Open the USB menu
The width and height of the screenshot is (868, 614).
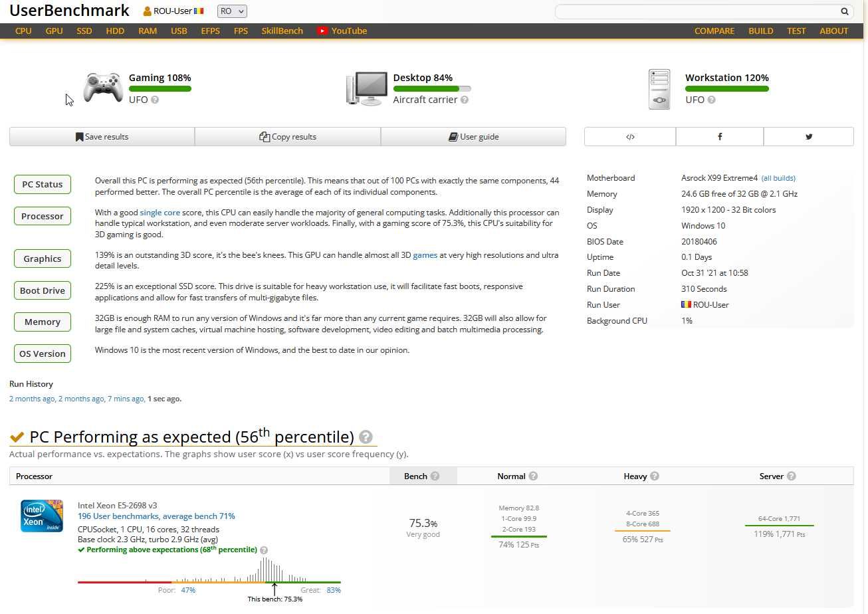(x=179, y=31)
